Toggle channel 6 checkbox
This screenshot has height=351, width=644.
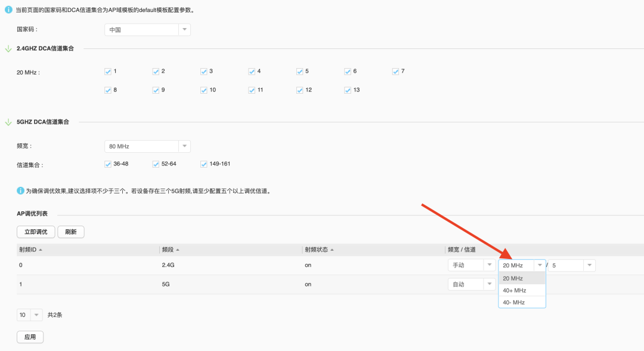coord(348,72)
